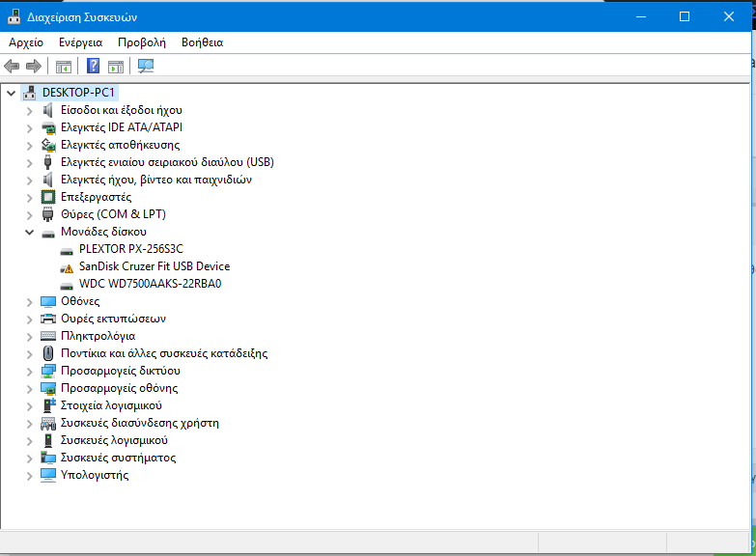Select SanDisk Cruzer Fit USB Device
Screen dimensions: 756x556
click(x=154, y=266)
